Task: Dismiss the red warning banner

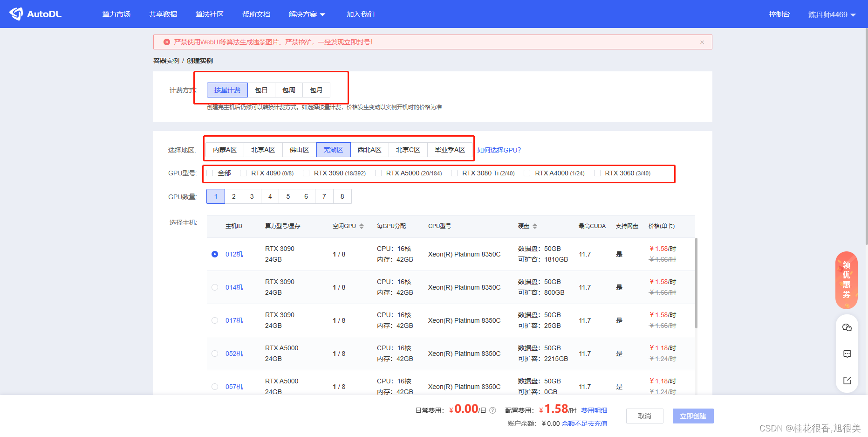Action: (702, 42)
